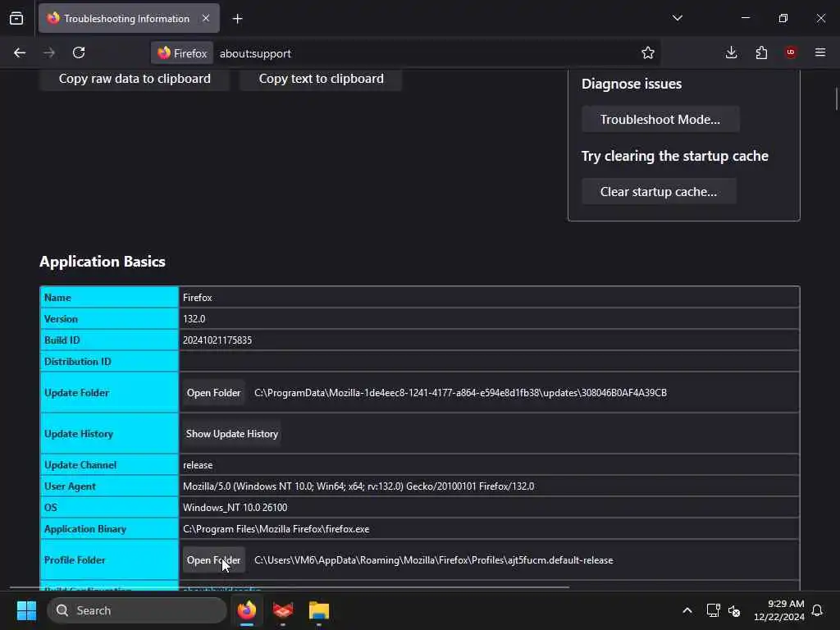Open the Firefox View icon
The width and height of the screenshot is (840, 630).
[x=16, y=18]
